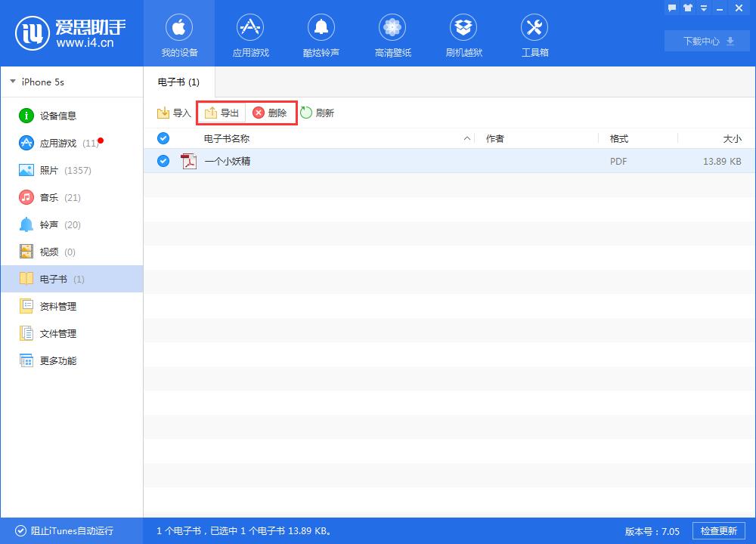Select 铃声 (20) in the sidebar
The width and height of the screenshot is (756, 544).
(72, 224)
